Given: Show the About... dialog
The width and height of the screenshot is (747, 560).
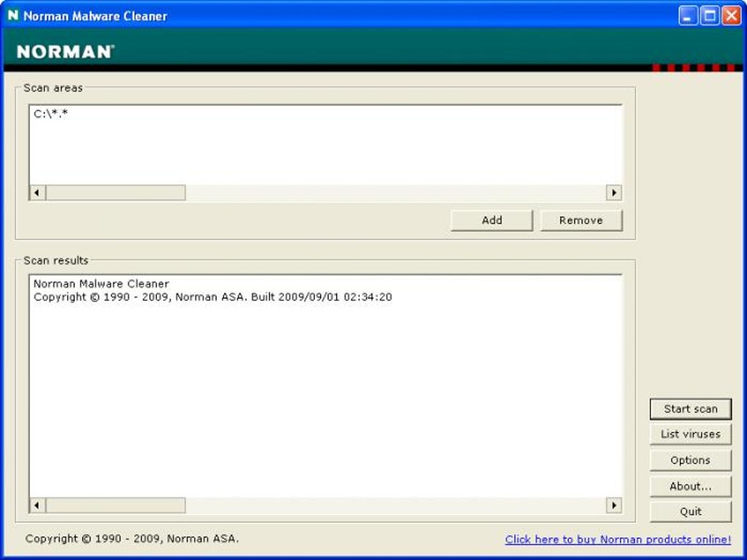Looking at the screenshot, I should 691,486.
